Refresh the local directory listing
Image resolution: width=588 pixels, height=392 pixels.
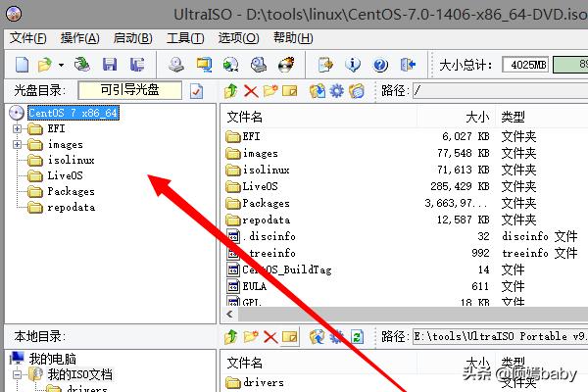(x=357, y=337)
